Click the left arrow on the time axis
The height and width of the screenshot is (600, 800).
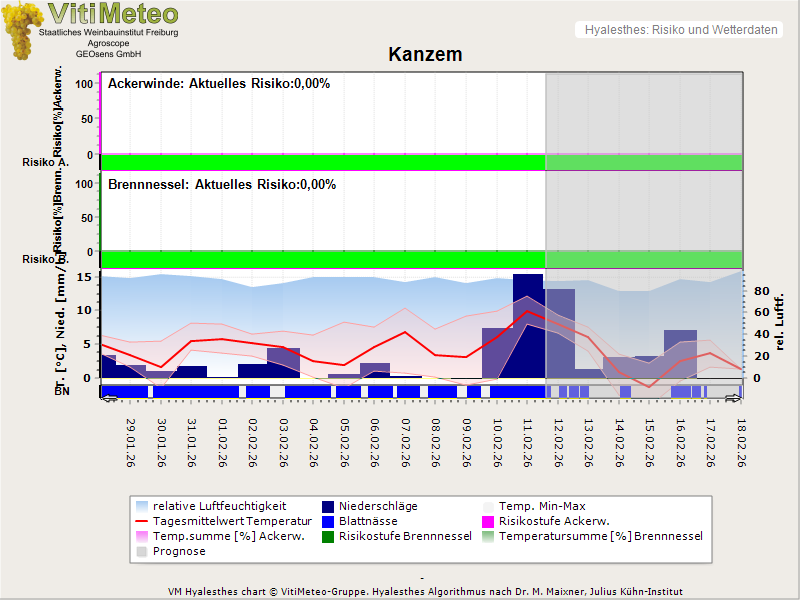pos(109,398)
